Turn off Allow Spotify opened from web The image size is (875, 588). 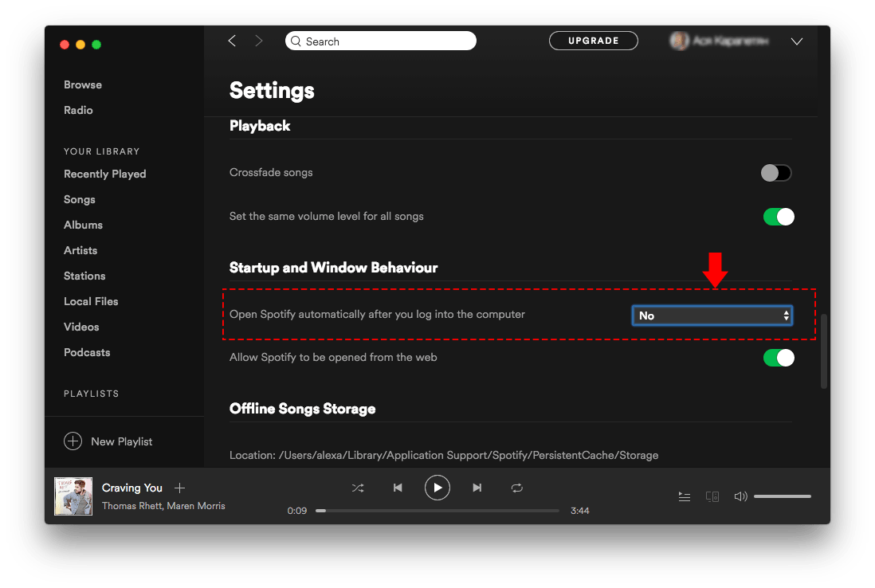click(779, 358)
